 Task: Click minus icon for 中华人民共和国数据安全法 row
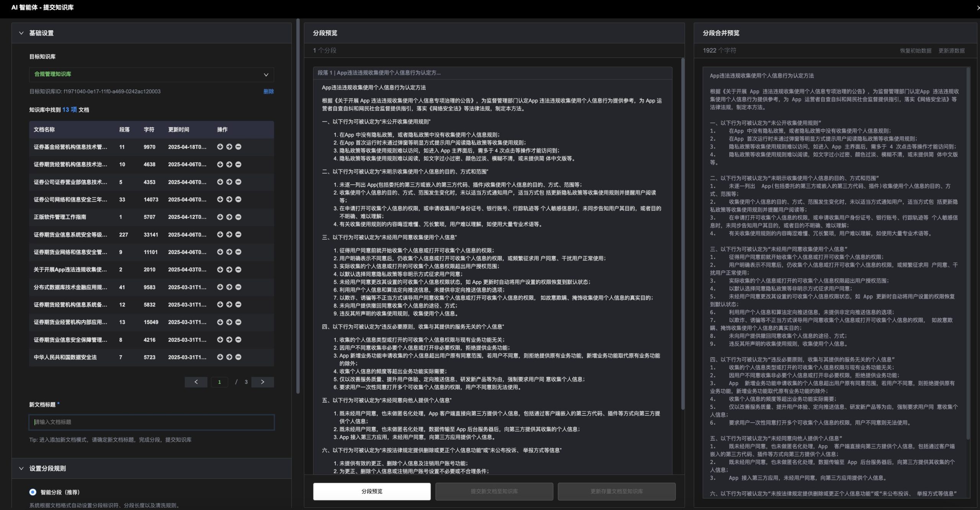click(238, 357)
